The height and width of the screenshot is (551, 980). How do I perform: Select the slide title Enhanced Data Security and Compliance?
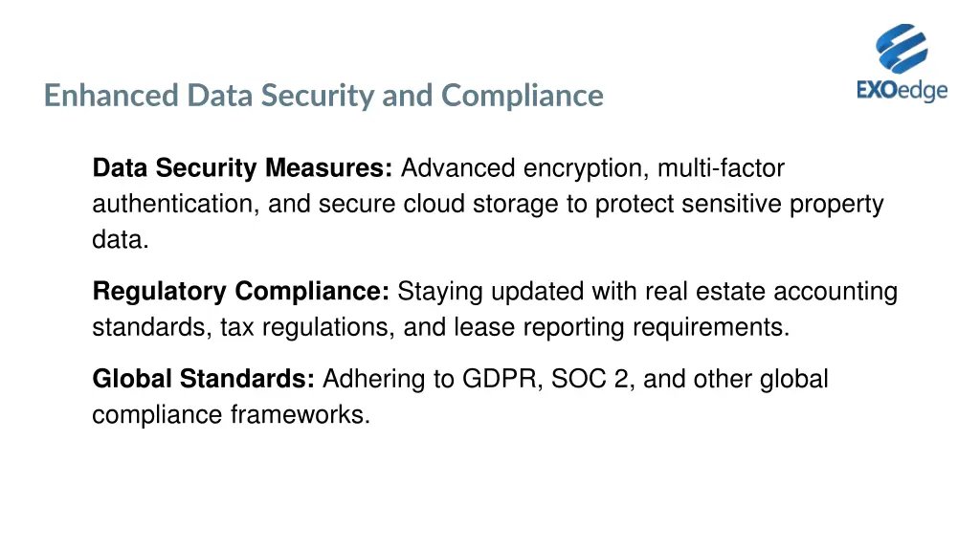click(323, 96)
